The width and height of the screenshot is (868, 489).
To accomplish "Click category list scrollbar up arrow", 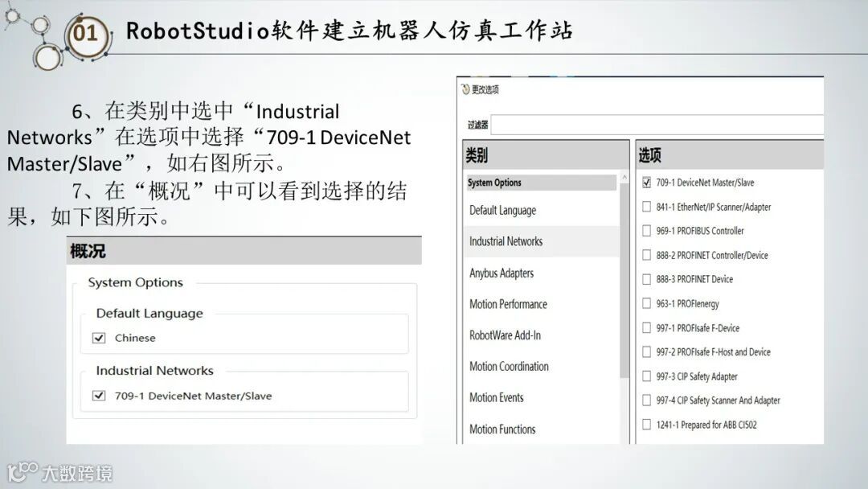I will coord(624,177).
